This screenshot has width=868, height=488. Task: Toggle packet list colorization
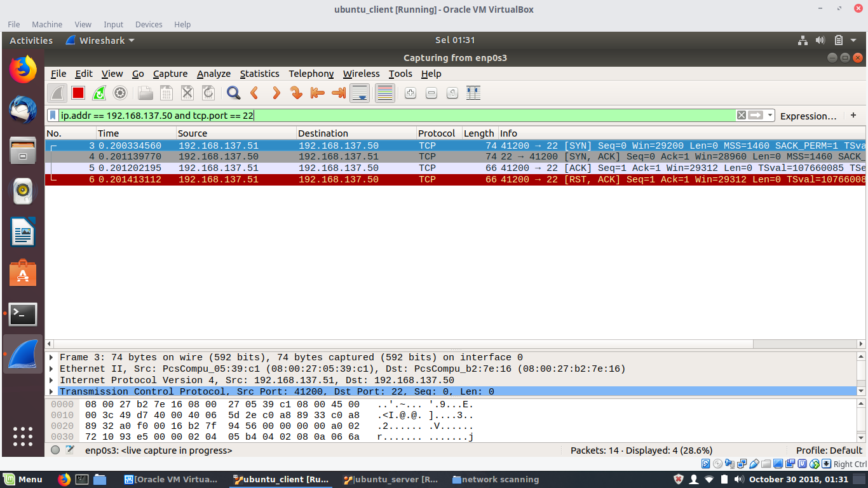pos(385,93)
